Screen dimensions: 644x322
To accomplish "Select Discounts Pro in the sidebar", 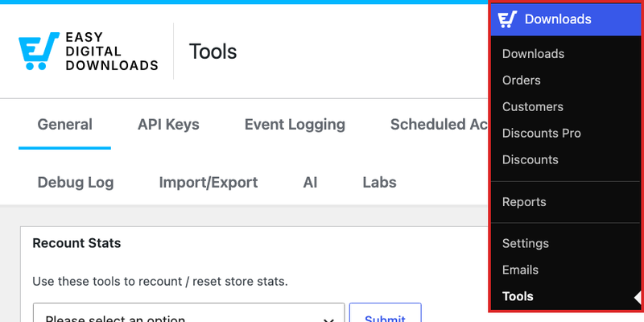I will [x=541, y=133].
